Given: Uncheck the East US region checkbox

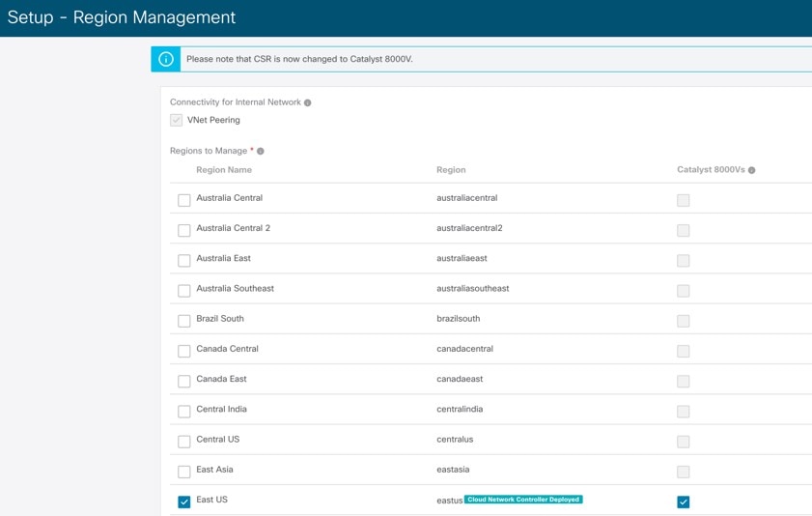Looking at the screenshot, I should pyautogui.click(x=183, y=502).
